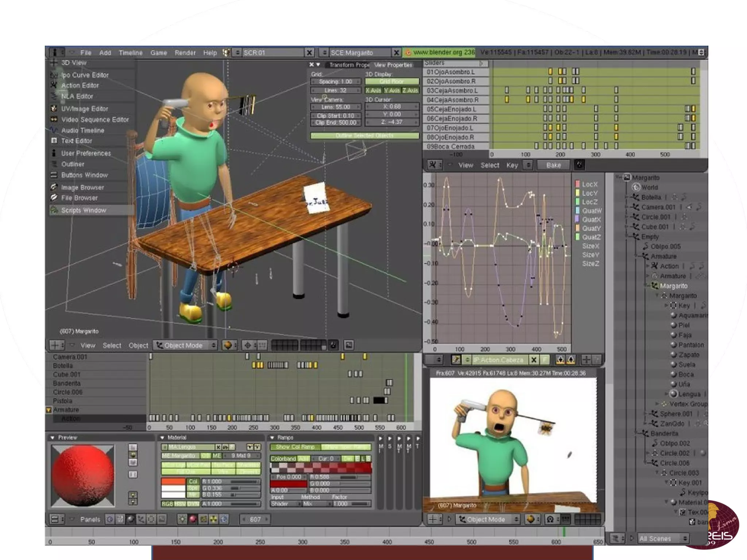
Task: Click the material buttons red sphere icon
Action: coord(193,519)
